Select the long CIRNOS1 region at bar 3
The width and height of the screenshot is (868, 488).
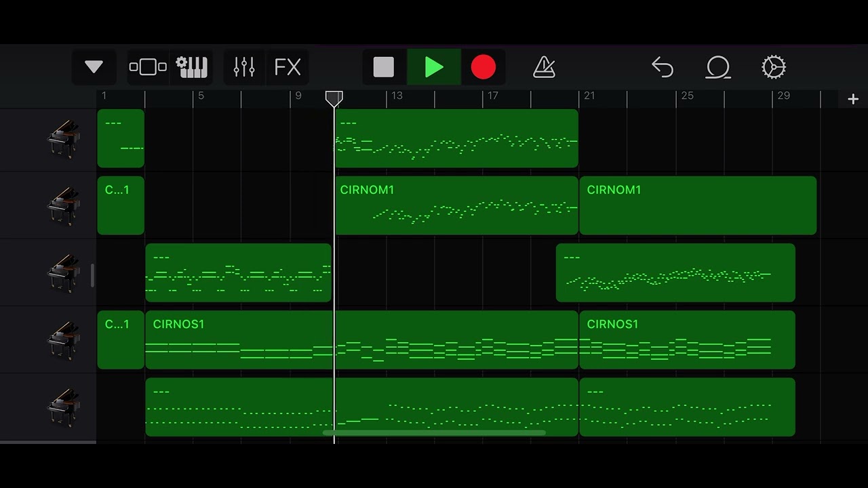click(362, 340)
